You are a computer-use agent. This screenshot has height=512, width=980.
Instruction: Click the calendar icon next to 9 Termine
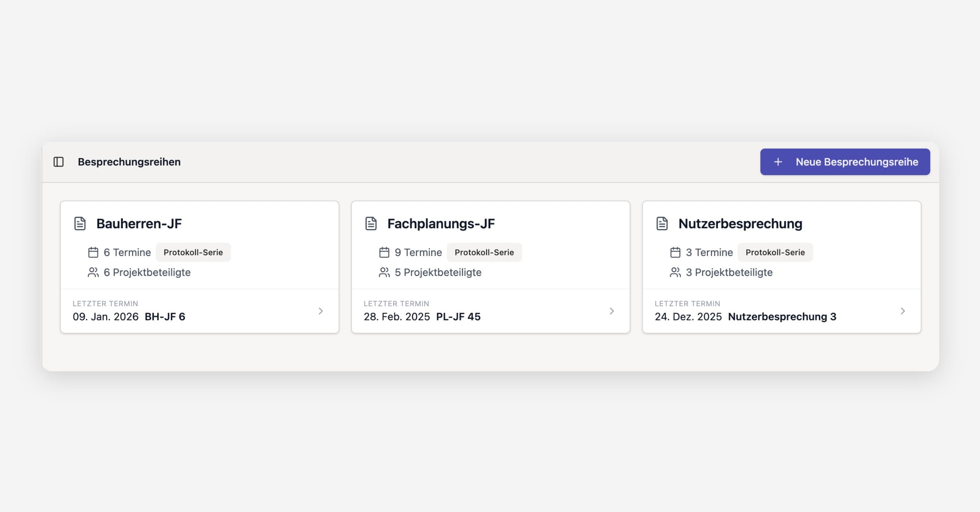384,252
